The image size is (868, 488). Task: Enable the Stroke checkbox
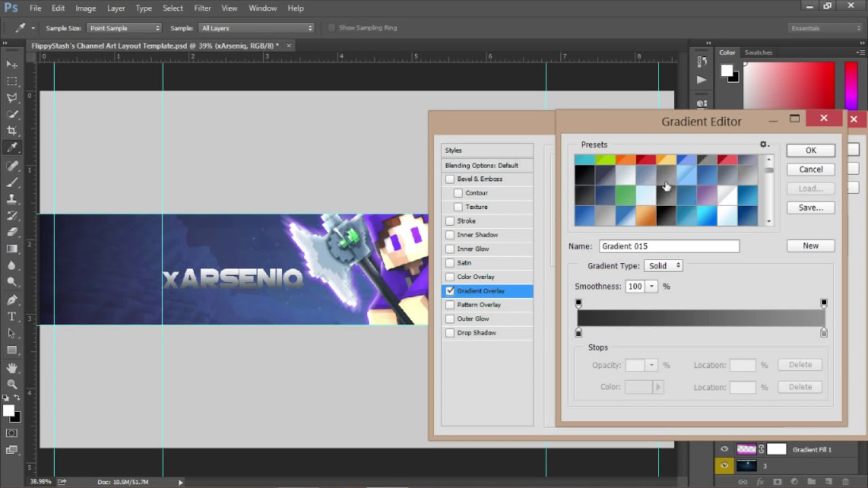pyautogui.click(x=450, y=221)
